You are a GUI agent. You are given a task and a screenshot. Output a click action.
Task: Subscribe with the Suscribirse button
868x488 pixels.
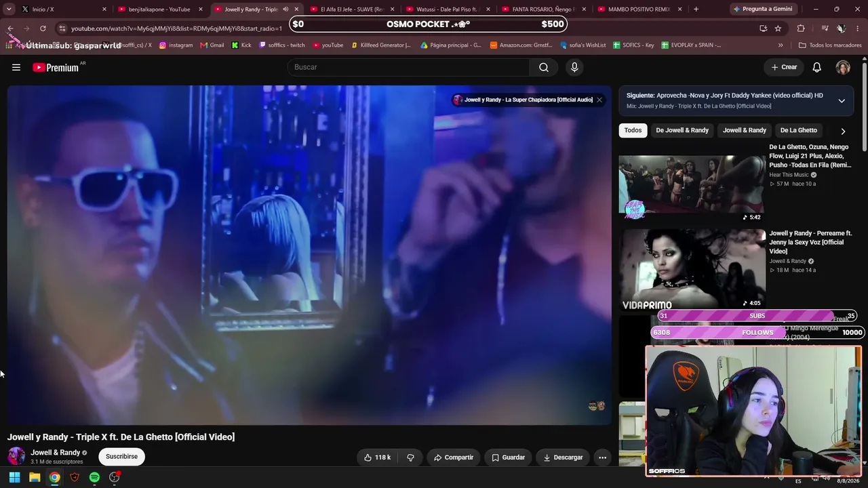(x=121, y=456)
